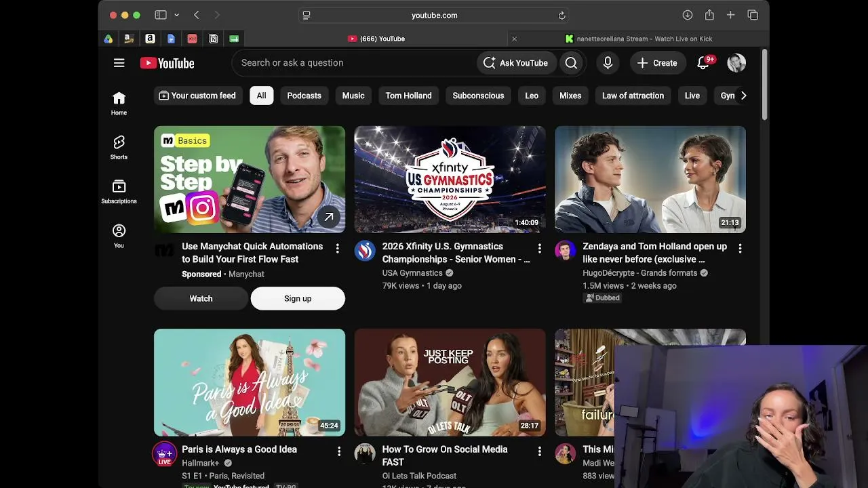Open the Oi Lets Talk Podcast avatar
This screenshot has width=868, height=488.
[x=365, y=453]
